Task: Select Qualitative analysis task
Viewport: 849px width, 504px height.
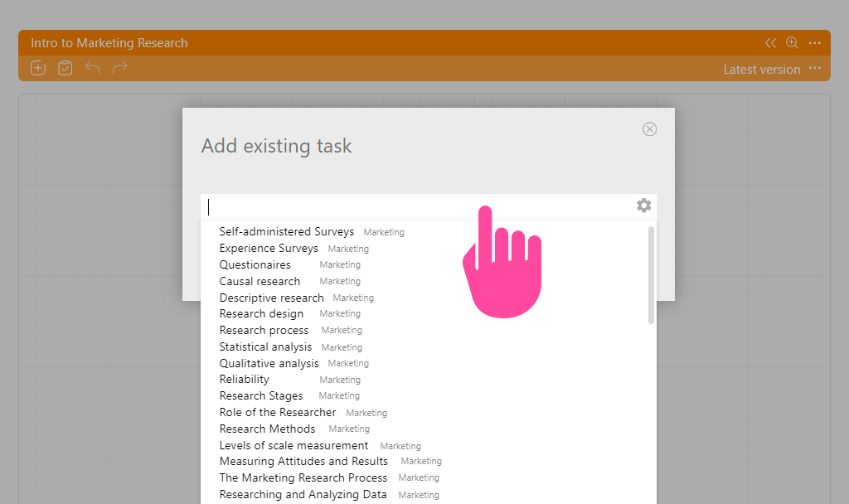Action: tap(269, 363)
